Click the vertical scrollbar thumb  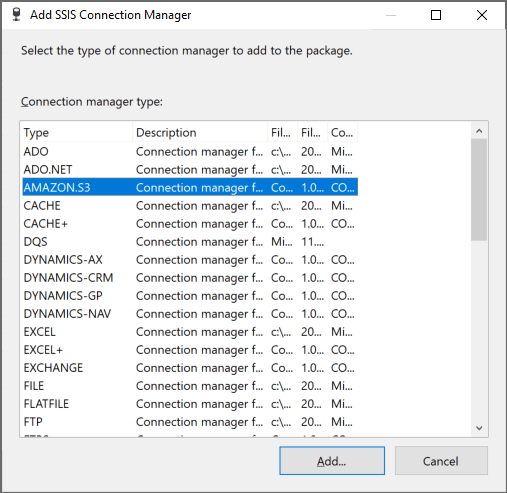(479, 190)
